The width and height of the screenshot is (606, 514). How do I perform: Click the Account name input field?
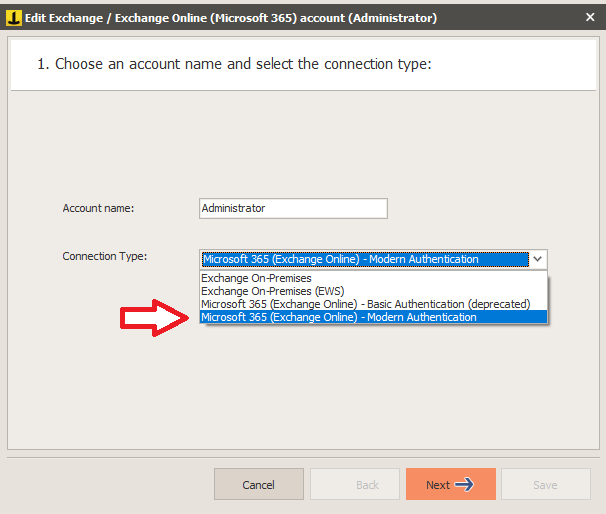293,209
